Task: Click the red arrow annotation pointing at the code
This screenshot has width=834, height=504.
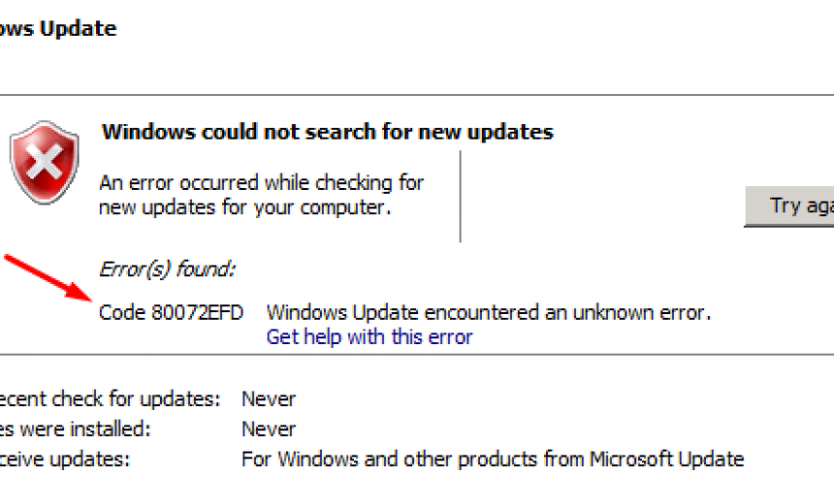Action: click(x=48, y=278)
